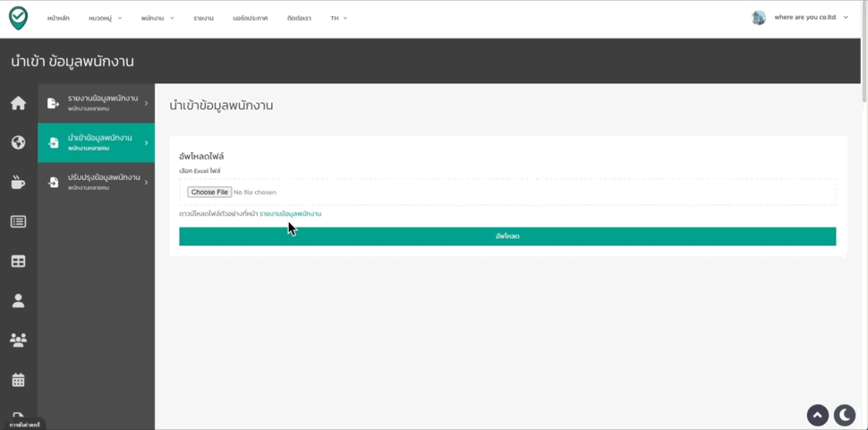Click the green อัพโหลด button
The width and height of the screenshot is (868, 430).
coord(507,236)
